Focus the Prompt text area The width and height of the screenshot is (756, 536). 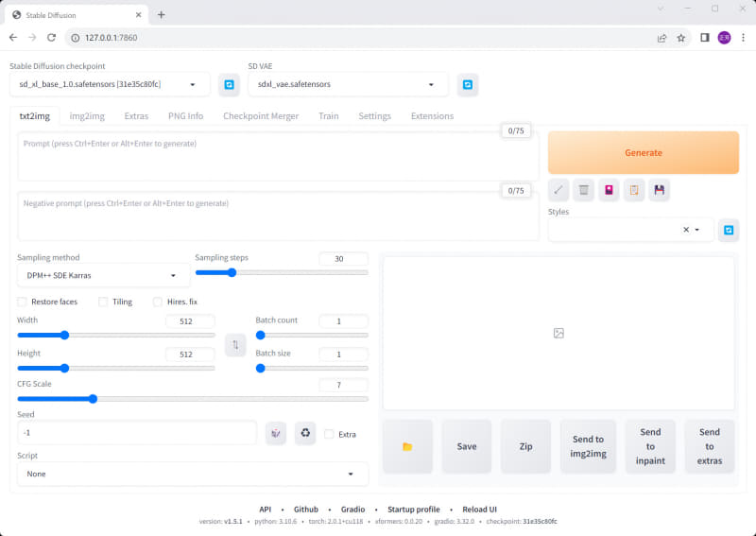click(x=278, y=157)
